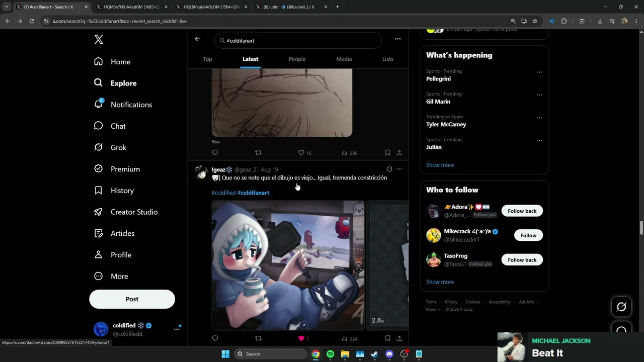Click Grok actions icon on !geaz post

389,169
